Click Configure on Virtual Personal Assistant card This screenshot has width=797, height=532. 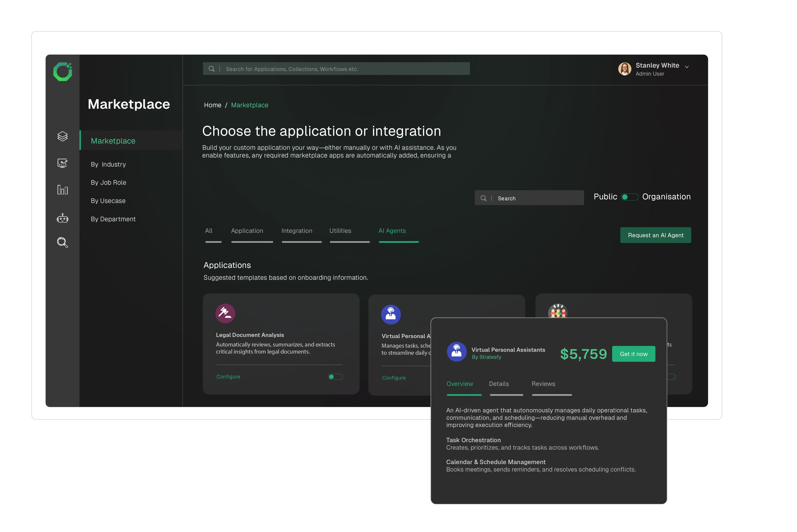394,378
